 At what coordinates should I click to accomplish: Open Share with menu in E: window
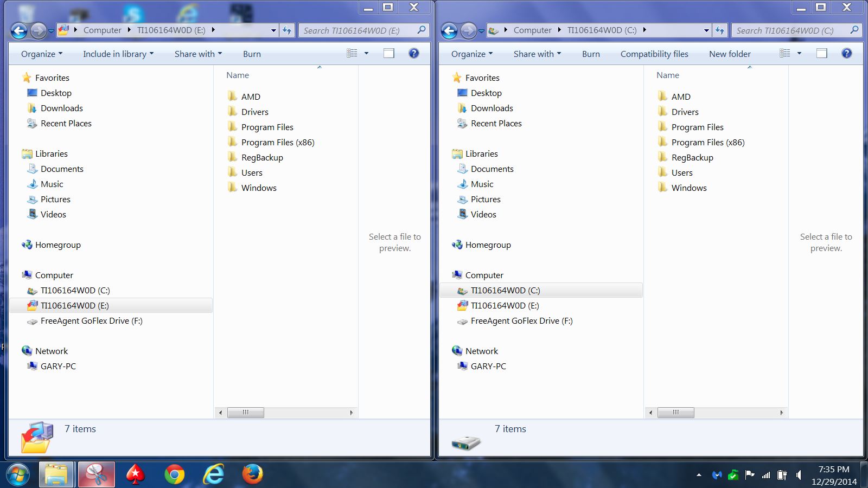point(198,54)
